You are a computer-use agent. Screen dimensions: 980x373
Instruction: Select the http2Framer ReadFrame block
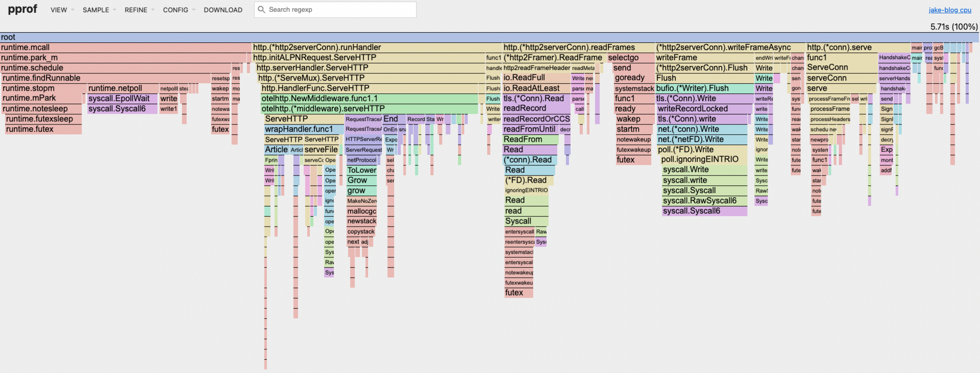pos(553,58)
